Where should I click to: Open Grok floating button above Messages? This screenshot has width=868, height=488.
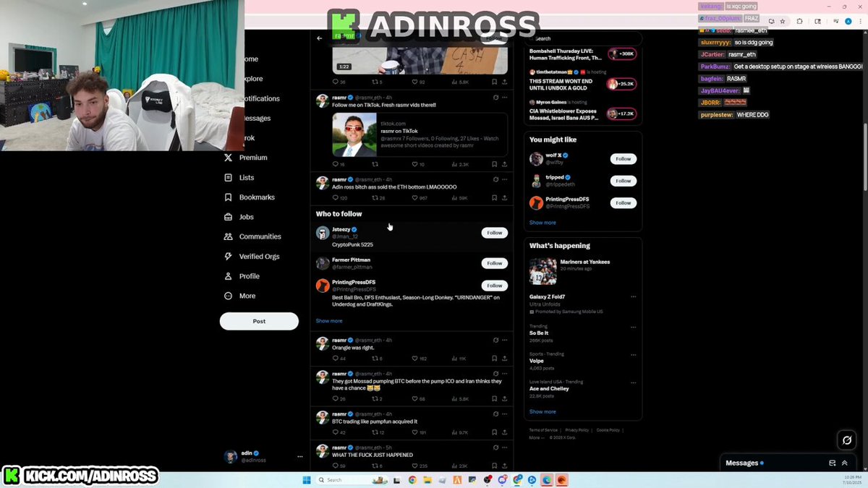[846, 440]
